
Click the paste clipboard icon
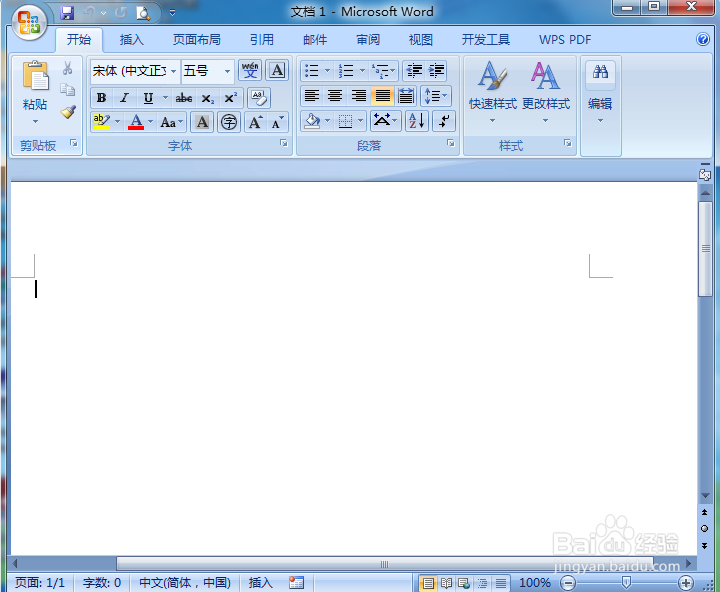[35, 75]
